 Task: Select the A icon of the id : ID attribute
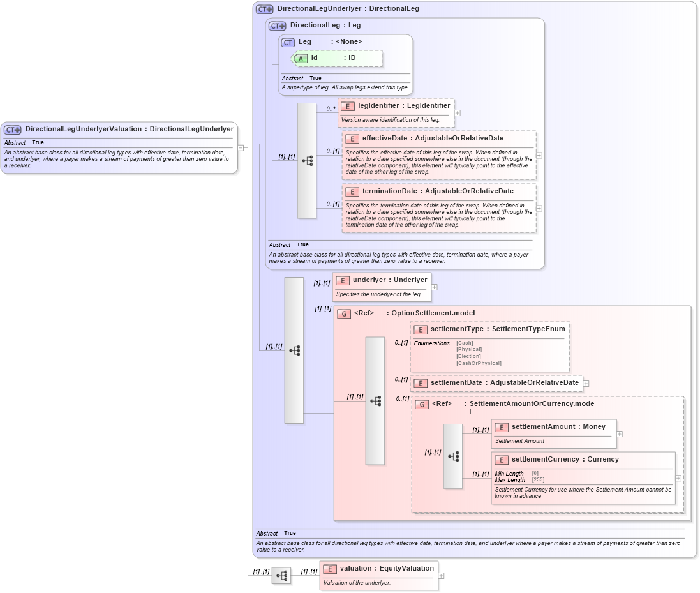[x=300, y=58]
